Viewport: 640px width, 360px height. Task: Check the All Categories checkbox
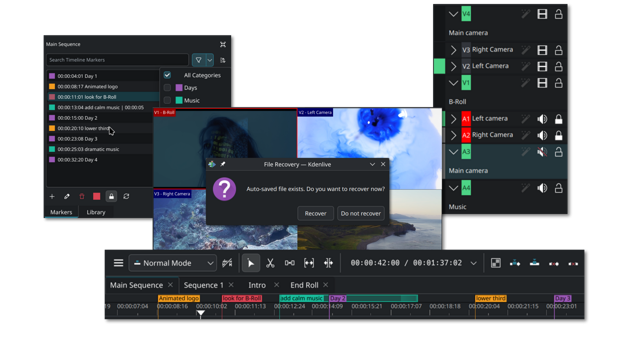[167, 75]
